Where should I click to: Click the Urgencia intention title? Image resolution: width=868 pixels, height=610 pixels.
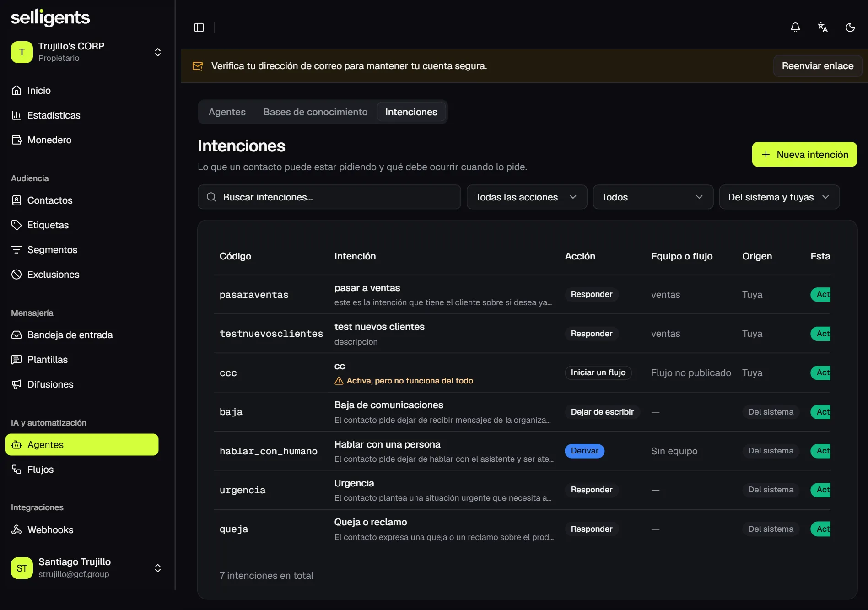(354, 483)
